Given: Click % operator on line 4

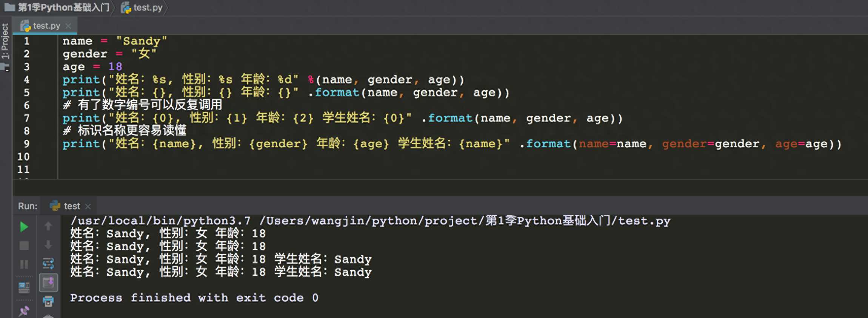Looking at the screenshot, I should pyautogui.click(x=311, y=79).
